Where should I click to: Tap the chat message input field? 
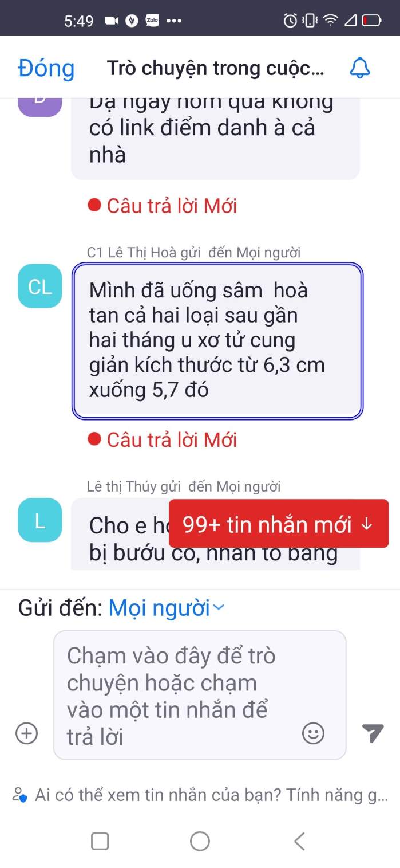[200, 695]
